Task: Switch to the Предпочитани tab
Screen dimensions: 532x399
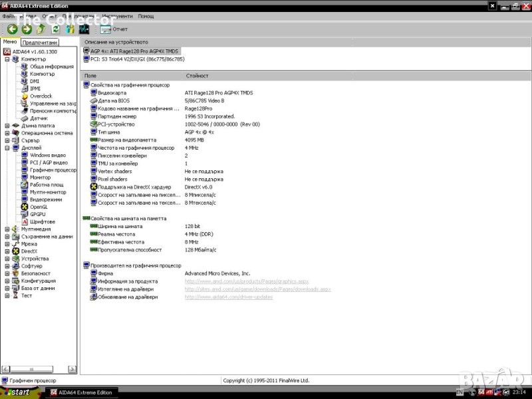Action: 39,43
